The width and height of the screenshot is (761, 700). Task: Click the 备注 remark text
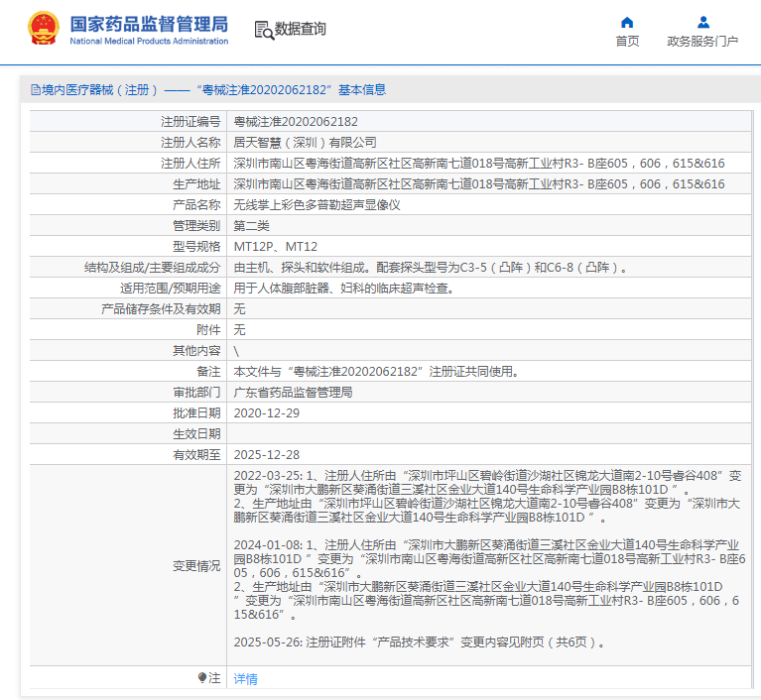click(377, 372)
